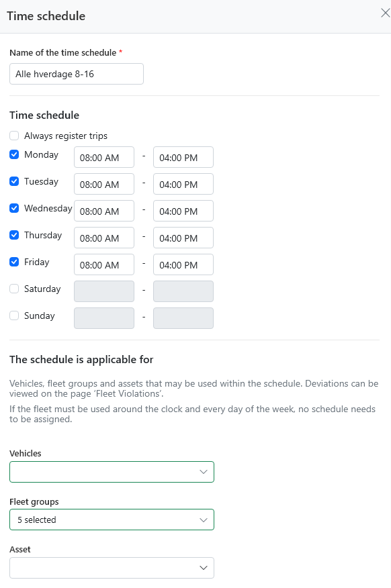Change Tuesday end time field

pos(183,184)
